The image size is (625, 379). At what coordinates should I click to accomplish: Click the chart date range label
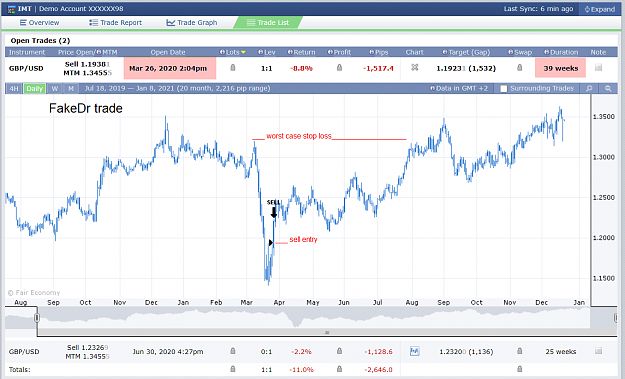pos(177,88)
